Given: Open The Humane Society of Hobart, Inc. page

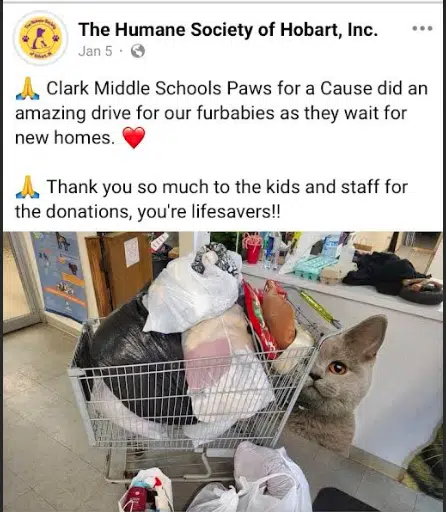Looking at the screenshot, I should tap(228, 30).
